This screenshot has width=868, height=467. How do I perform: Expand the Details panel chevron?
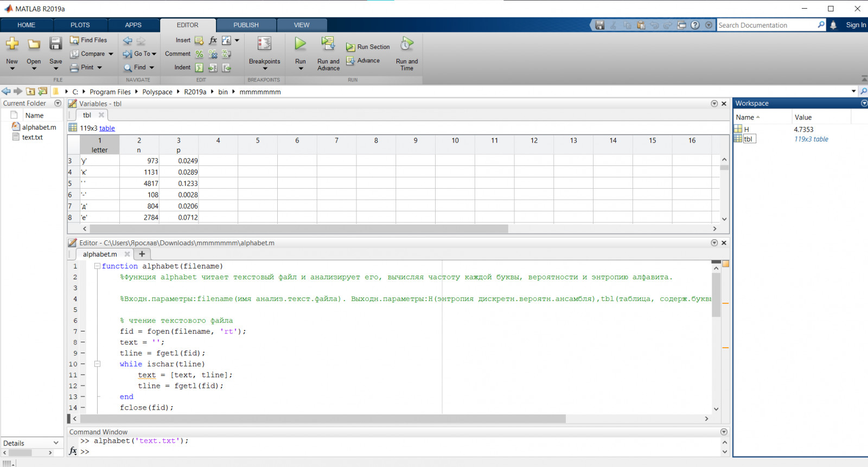coord(56,443)
